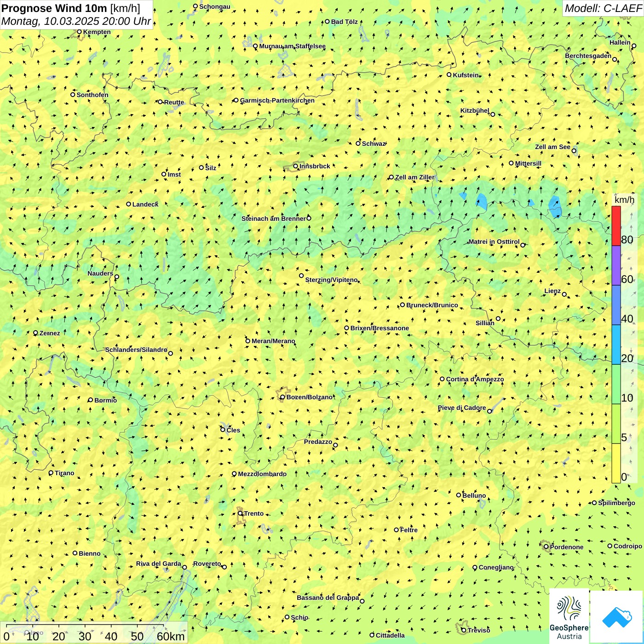Click the Mezzolombardo label
Screen dimensions: 644x644
(x=262, y=474)
